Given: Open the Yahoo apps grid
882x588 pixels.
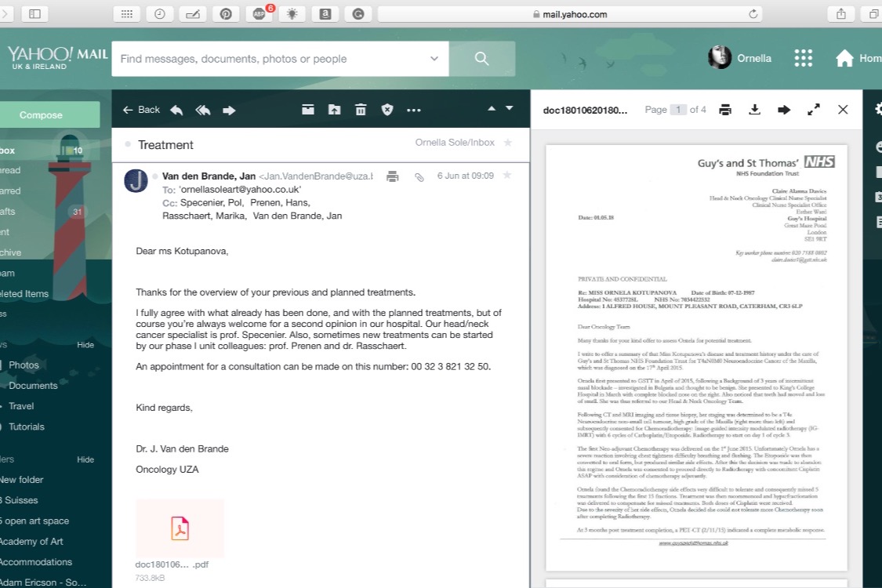Looking at the screenshot, I should pos(804,58).
